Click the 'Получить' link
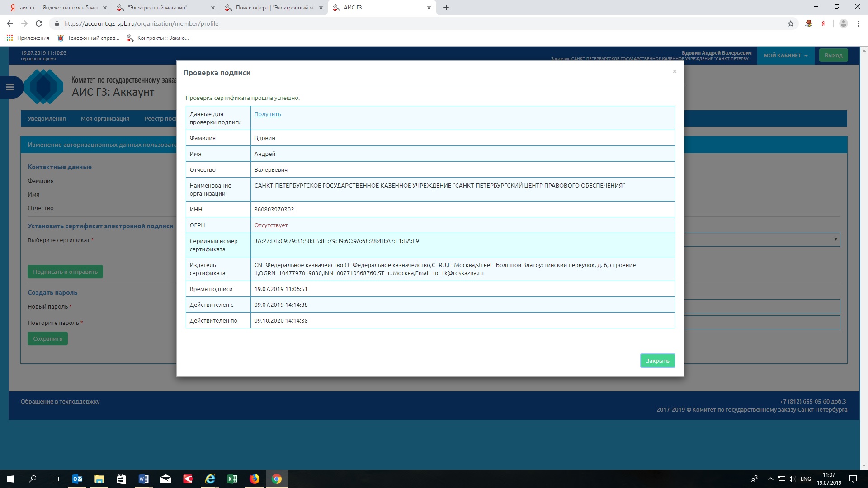The height and width of the screenshot is (488, 868). click(x=267, y=114)
